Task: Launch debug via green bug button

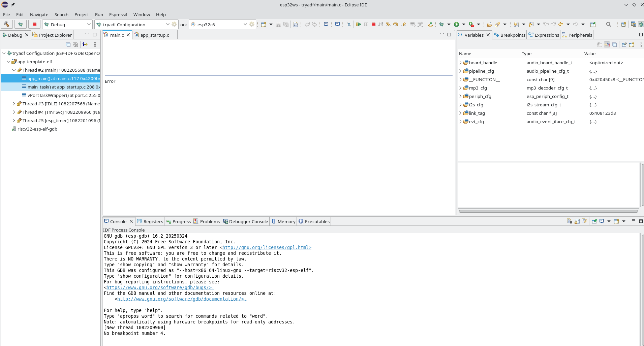Action: click(x=21, y=24)
